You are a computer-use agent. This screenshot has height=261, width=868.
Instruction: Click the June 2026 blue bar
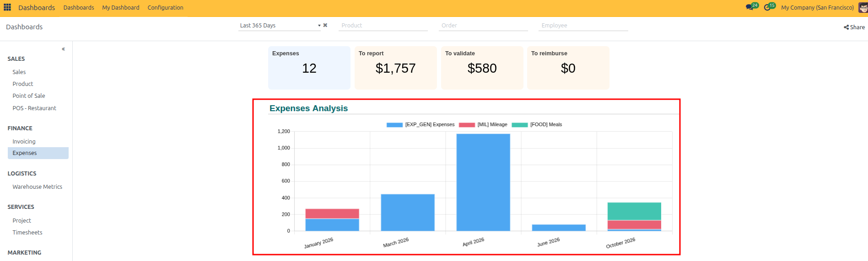pyautogui.click(x=559, y=228)
